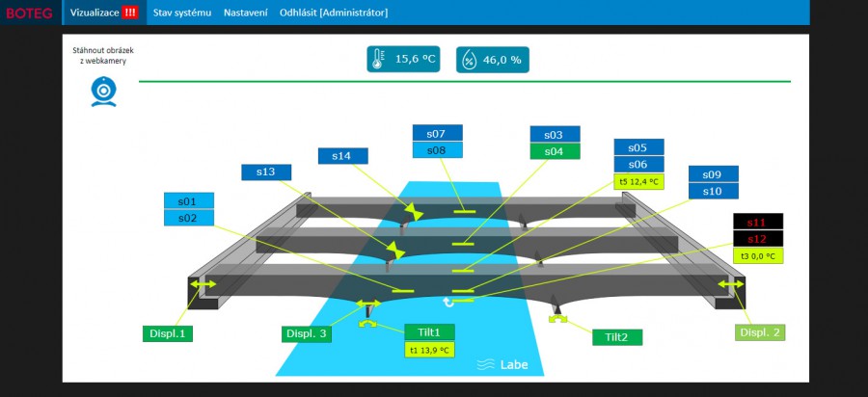Click the yellow tilt sensor icon above Tilt2
Image resolution: width=868 pixels, height=397 pixels.
556,317
